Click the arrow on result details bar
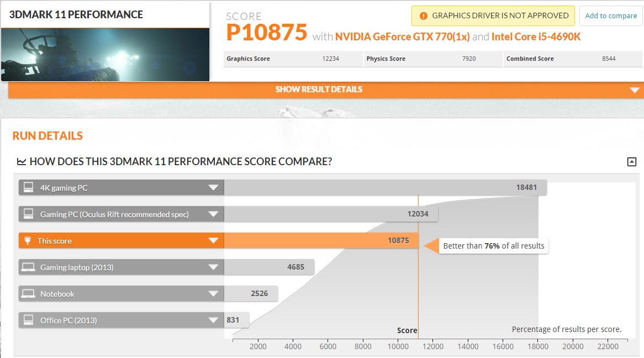Screen dimensions: 644x358 (635, 90)
